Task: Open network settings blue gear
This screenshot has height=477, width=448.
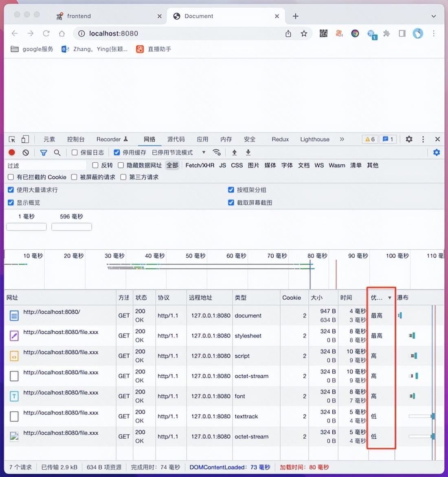Action: pos(437,152)
